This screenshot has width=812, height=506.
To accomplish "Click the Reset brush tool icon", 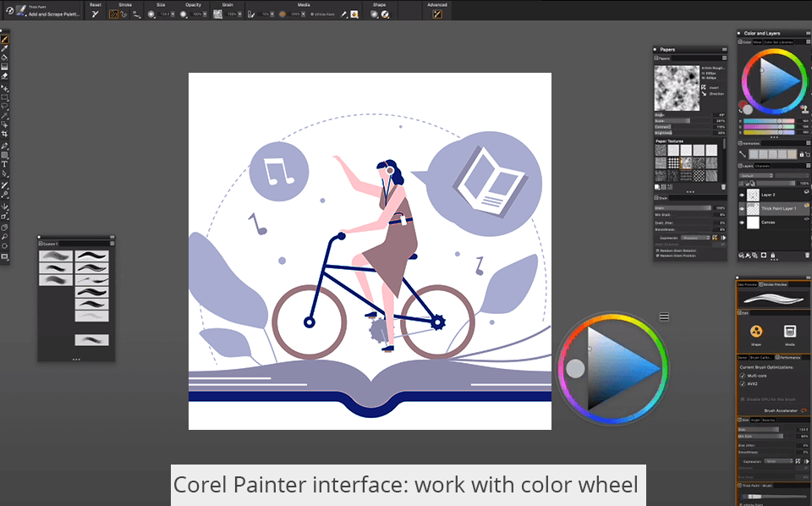I will click(x=96, y=14).
